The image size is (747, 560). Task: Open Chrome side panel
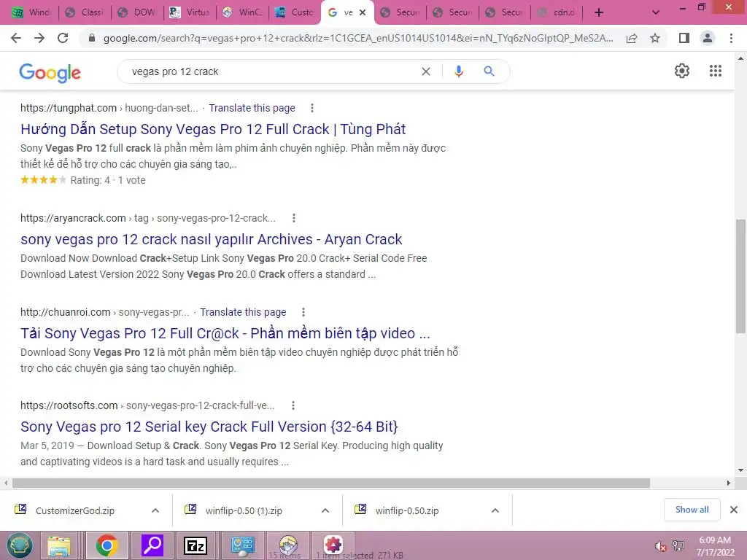point(684,38)
